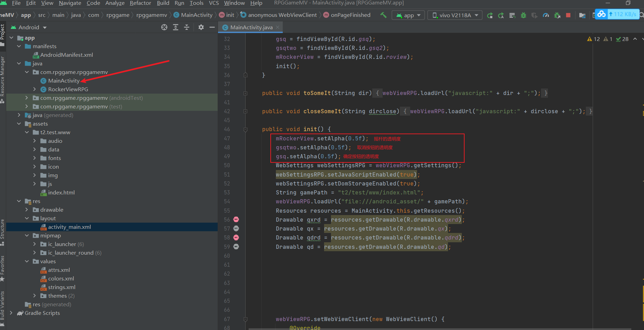Click the Collapse All icon in Project panel
644x330 pixels.
click(187, 27)
